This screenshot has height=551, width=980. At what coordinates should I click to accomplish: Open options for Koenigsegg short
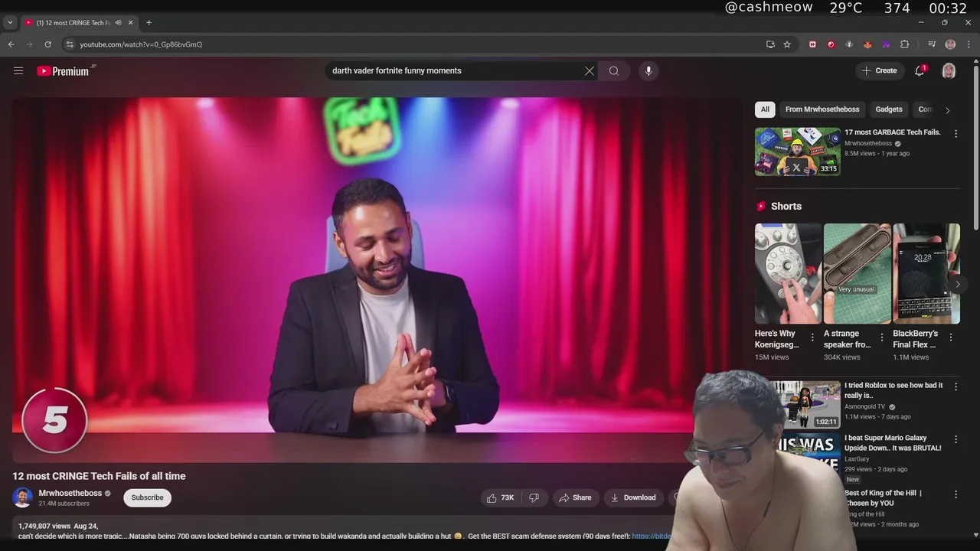[812, 337]
